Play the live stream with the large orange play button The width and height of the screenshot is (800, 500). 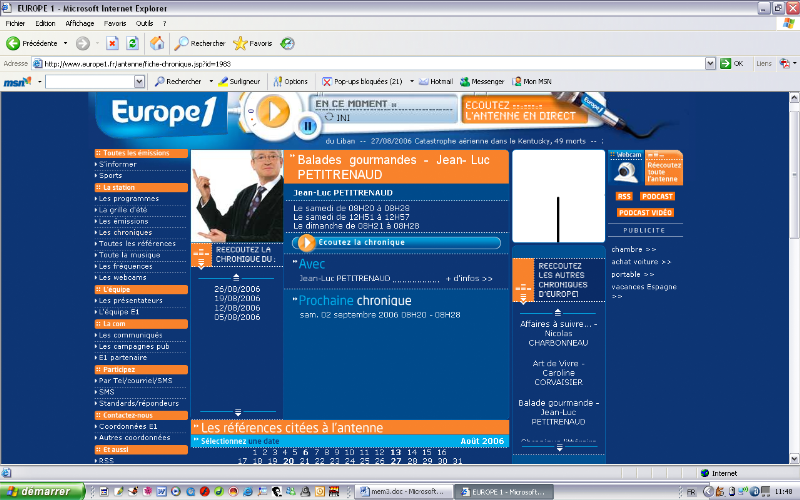coord(273,111)
